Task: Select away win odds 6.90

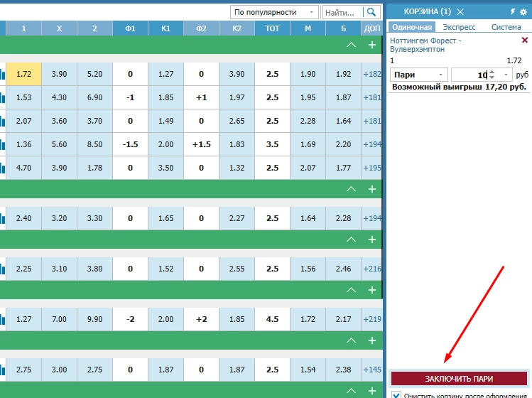Action: pos(94,97)
